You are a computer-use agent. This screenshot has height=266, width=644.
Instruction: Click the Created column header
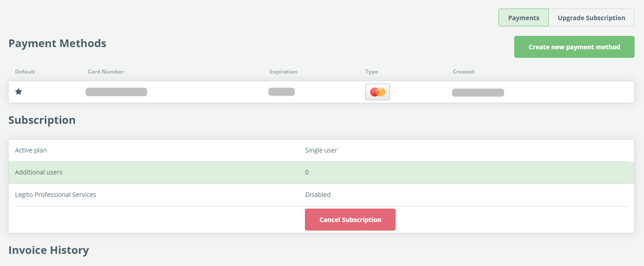463,72
